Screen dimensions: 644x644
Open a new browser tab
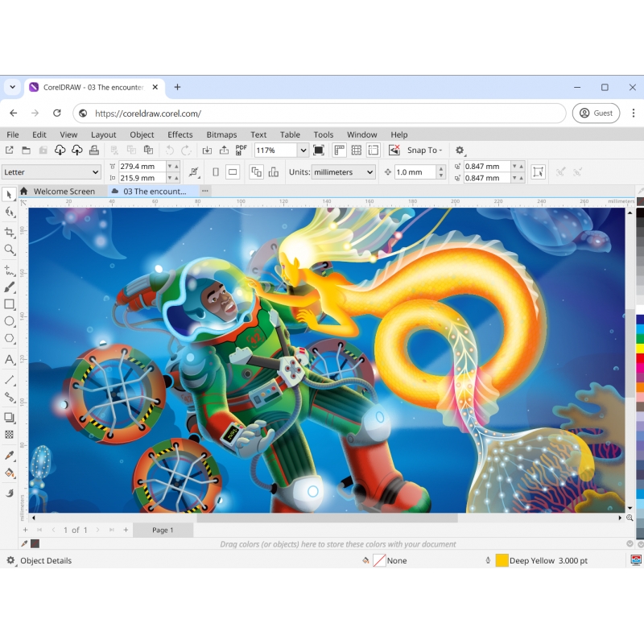(x=177, y=87)
